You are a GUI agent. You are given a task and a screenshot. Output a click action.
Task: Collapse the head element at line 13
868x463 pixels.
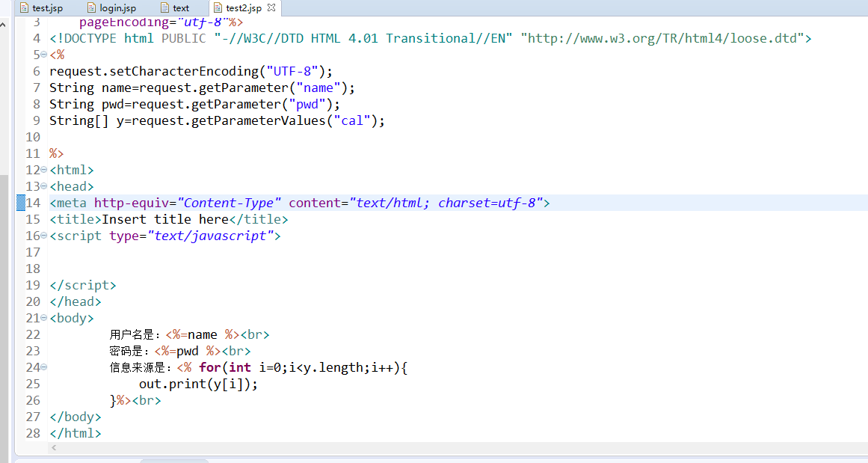(43, 186)
